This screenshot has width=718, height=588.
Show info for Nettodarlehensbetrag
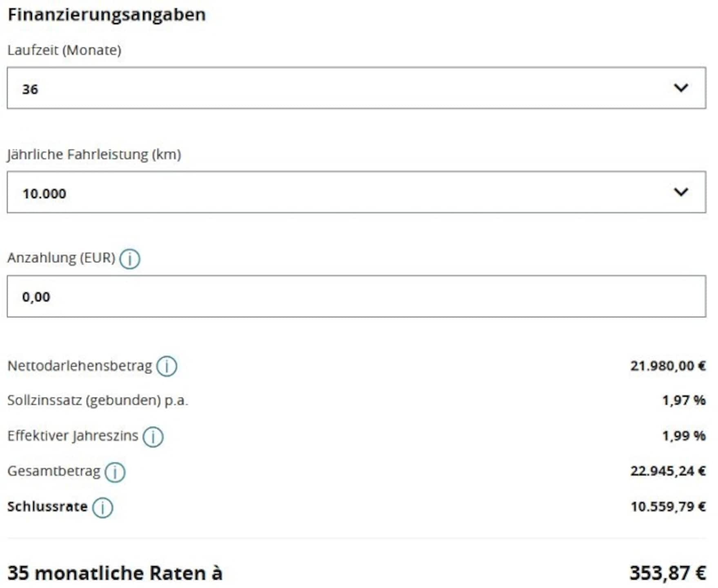(x=167, y=366)
